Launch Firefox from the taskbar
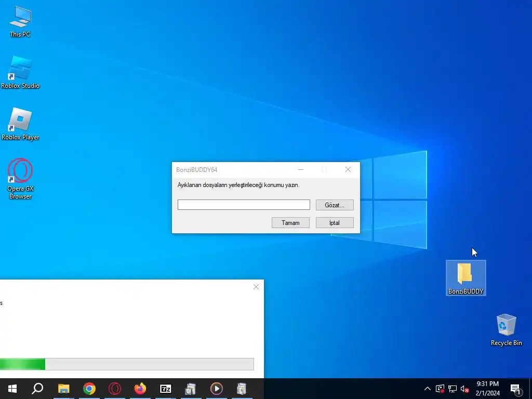Image resolution: width=532 pixels, height=399 pixels. pyautogui.click(x=140, y=389)
